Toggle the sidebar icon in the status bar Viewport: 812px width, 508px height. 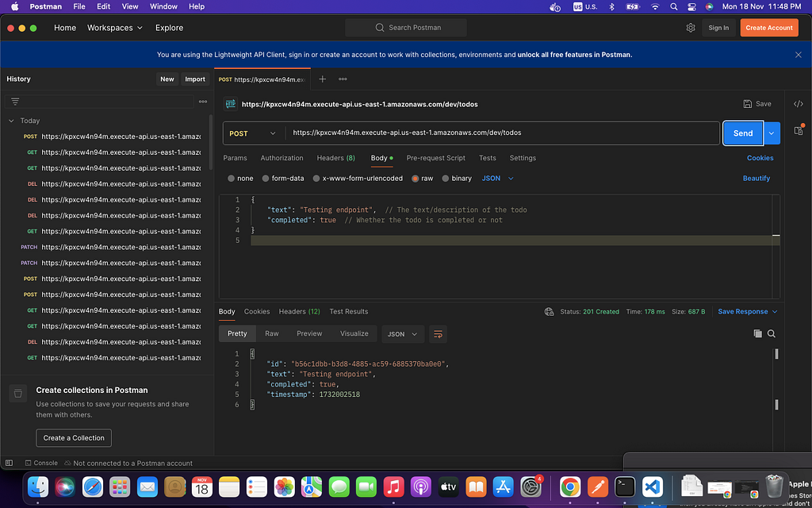(9, 463)
